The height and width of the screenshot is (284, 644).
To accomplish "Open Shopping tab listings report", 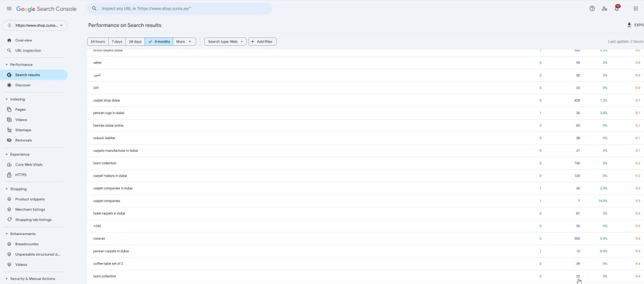I will tap(35, 220).
